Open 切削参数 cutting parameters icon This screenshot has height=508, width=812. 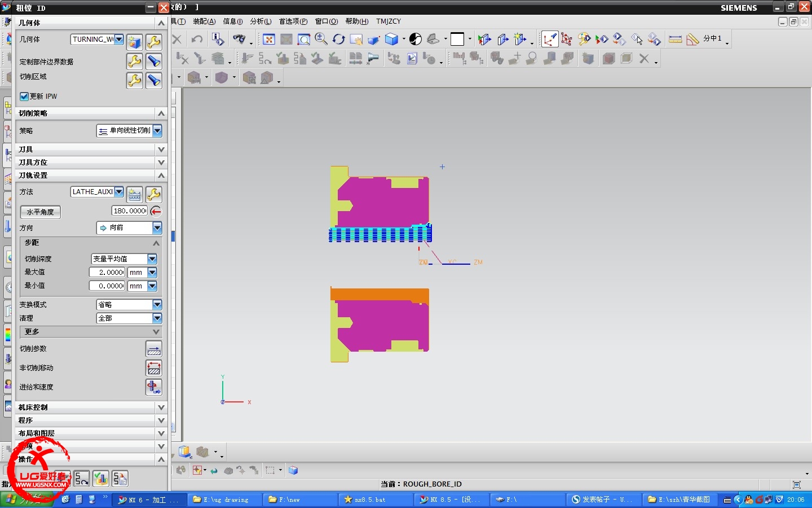click(153, 349)
